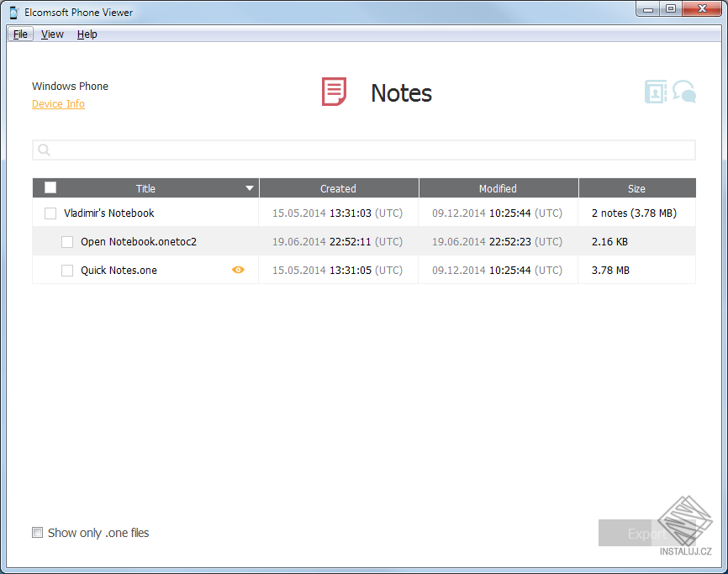Check the Open Notebook.onetoc2 checkbox
The height and width of the screenshot is (574, 728).
(67, 242)
